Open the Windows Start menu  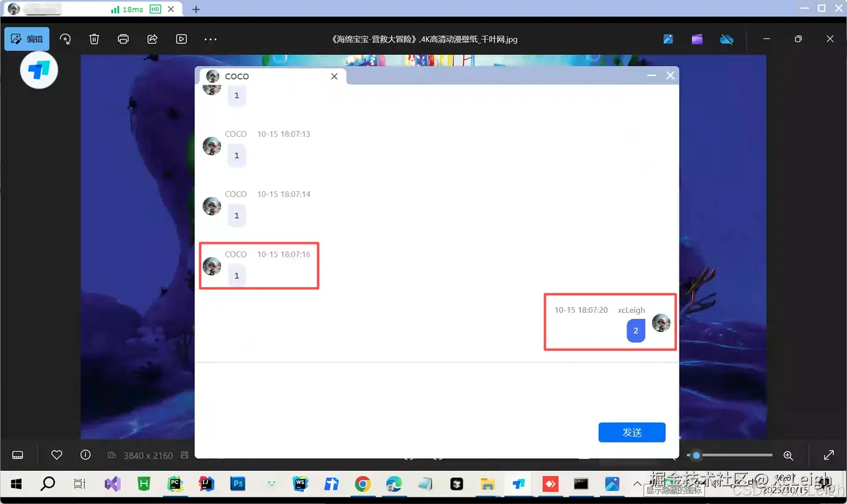(x=17, y=484)
